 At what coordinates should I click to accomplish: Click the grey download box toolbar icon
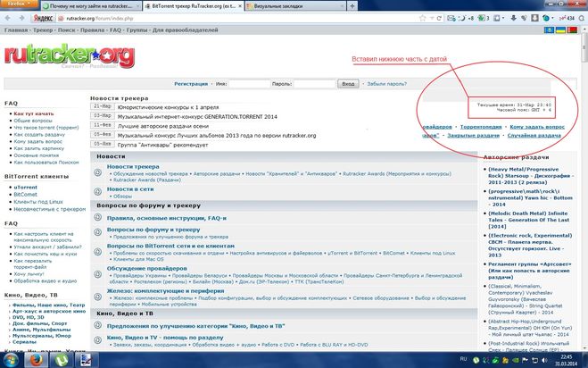535,18
